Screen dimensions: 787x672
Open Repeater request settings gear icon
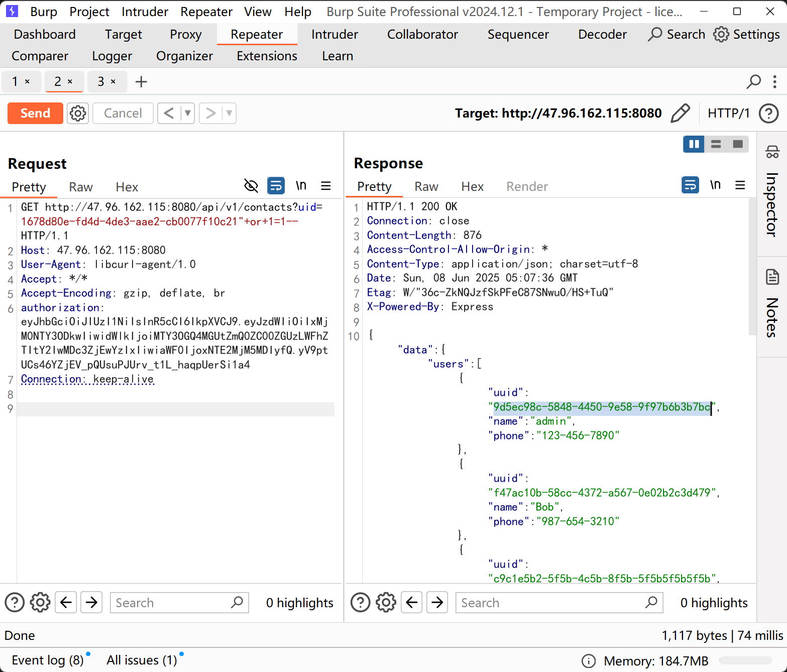point(78,114)
